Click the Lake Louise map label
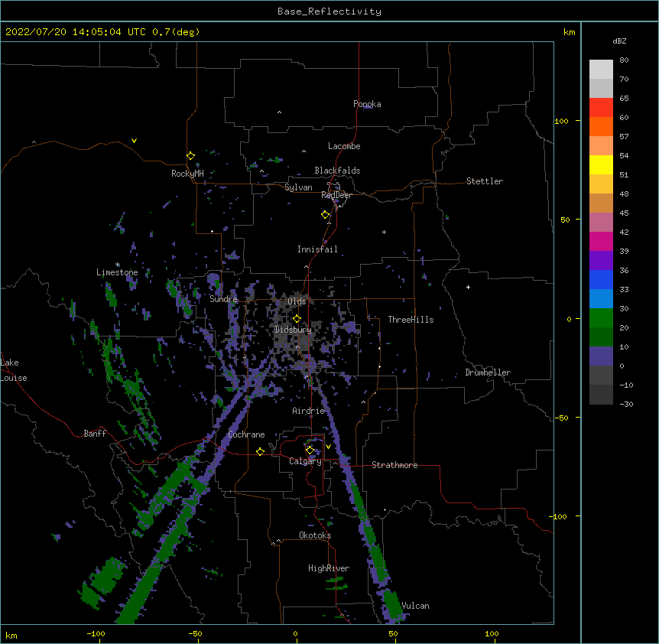This screenshot has width=659, height=644. 14,370
